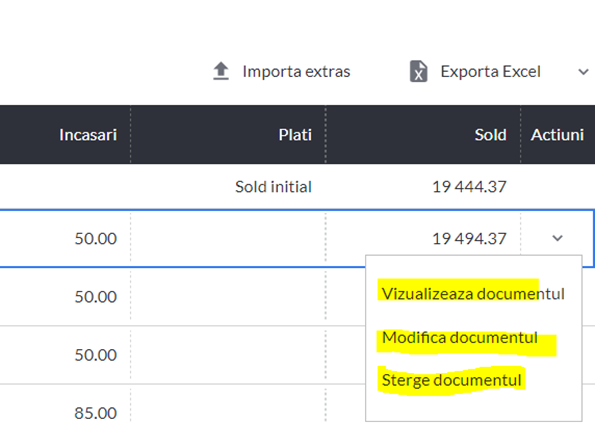Click the Sold initial label

click(x=273, y=187)
